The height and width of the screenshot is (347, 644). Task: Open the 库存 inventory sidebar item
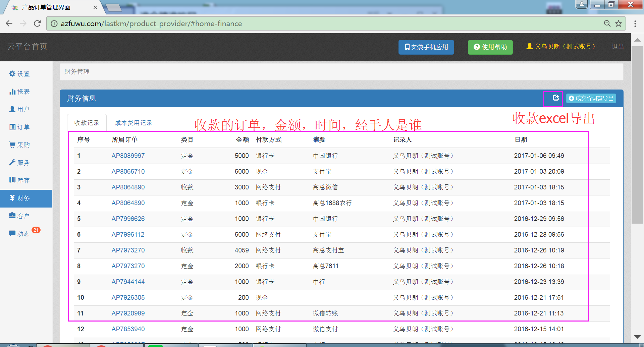coord(19,180)
